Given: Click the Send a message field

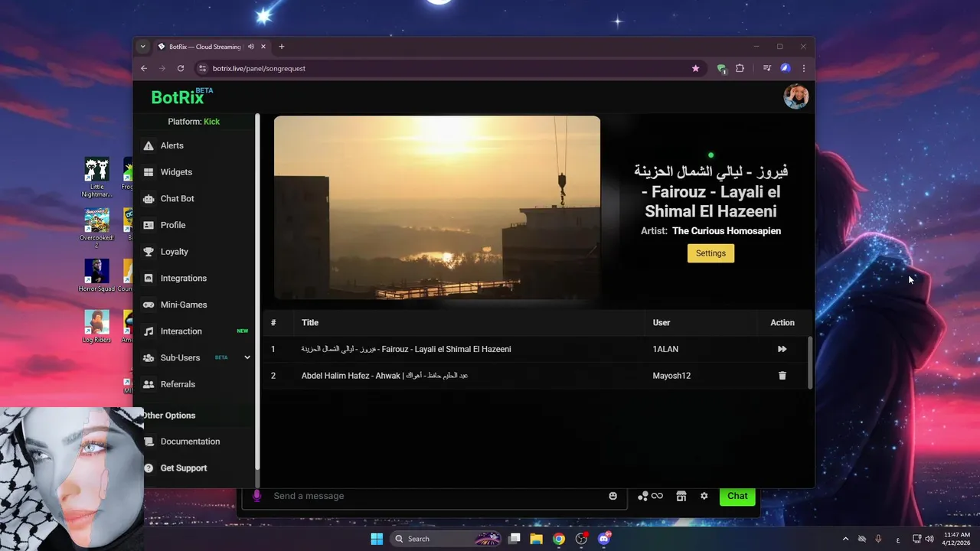Looking at the screenshot, I should pos(436,496).
